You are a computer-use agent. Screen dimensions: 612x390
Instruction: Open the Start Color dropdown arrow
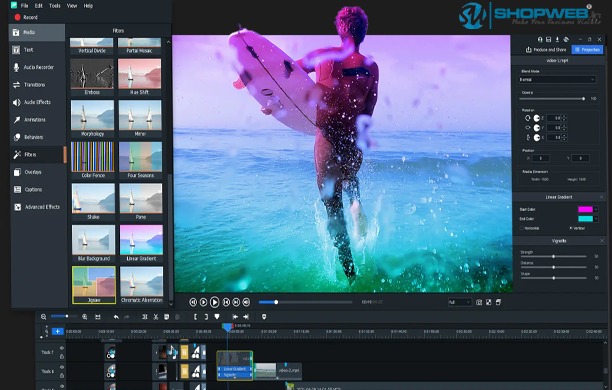(596, 210)
